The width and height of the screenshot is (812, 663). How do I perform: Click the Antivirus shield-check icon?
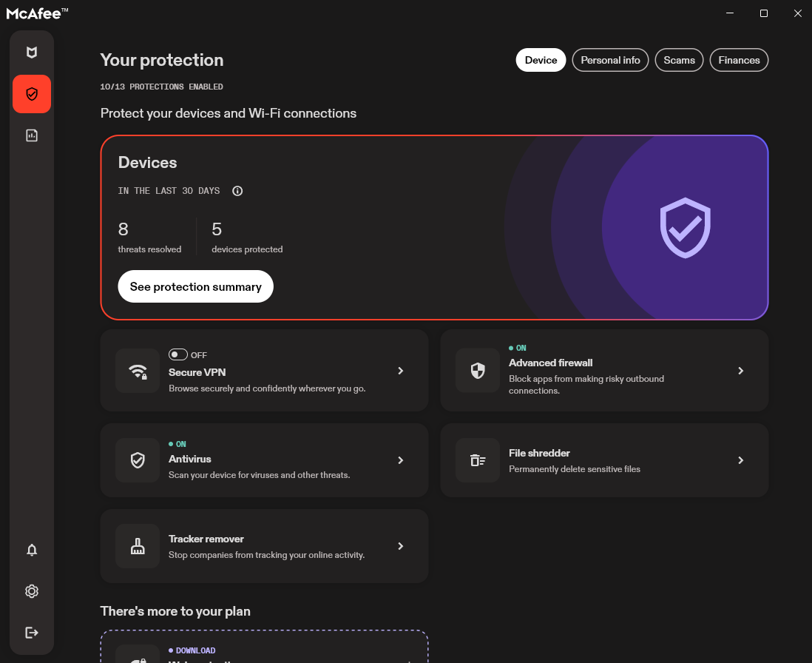tap(138, 460)
